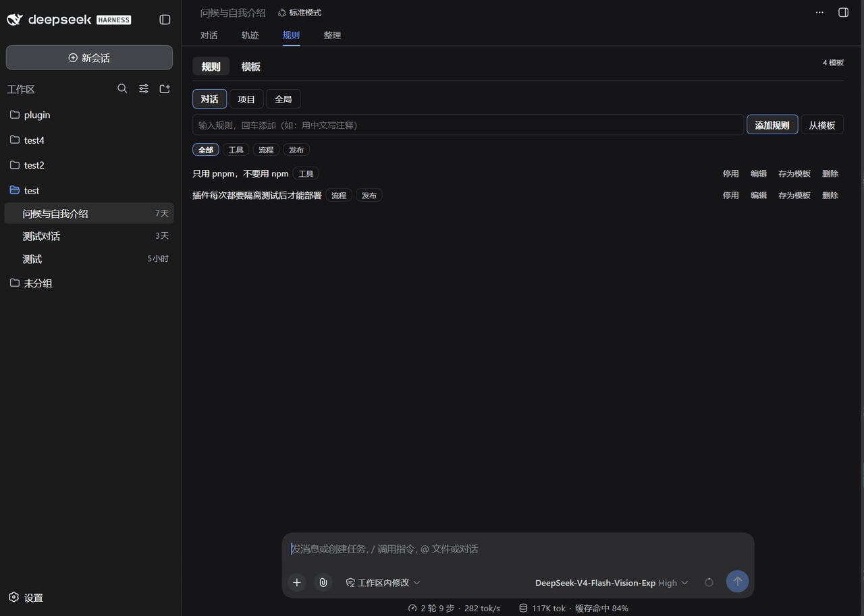This screenshot has width=864, height=616.
Task: Start a new chat with 新会话
Action: pos(89,57)
